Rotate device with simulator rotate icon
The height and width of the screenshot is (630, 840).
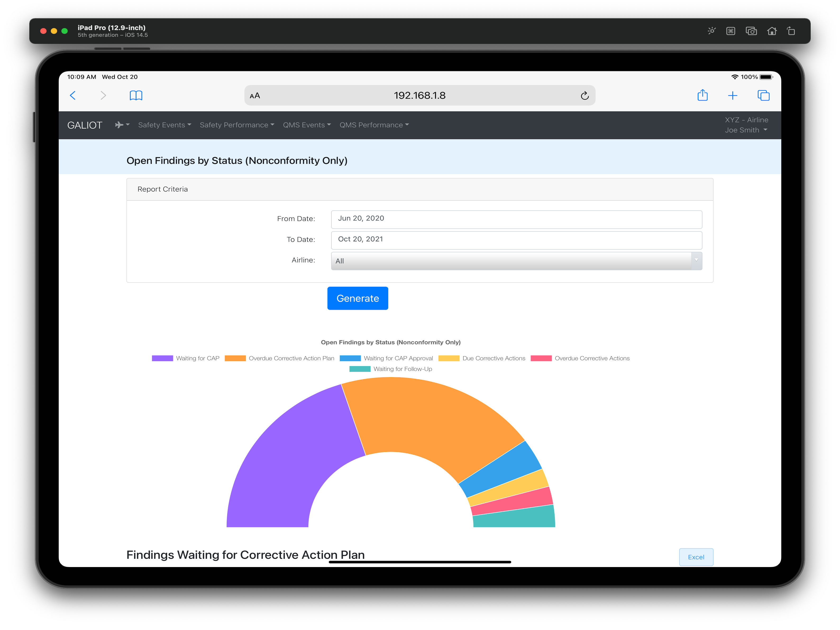coord(791,31)
